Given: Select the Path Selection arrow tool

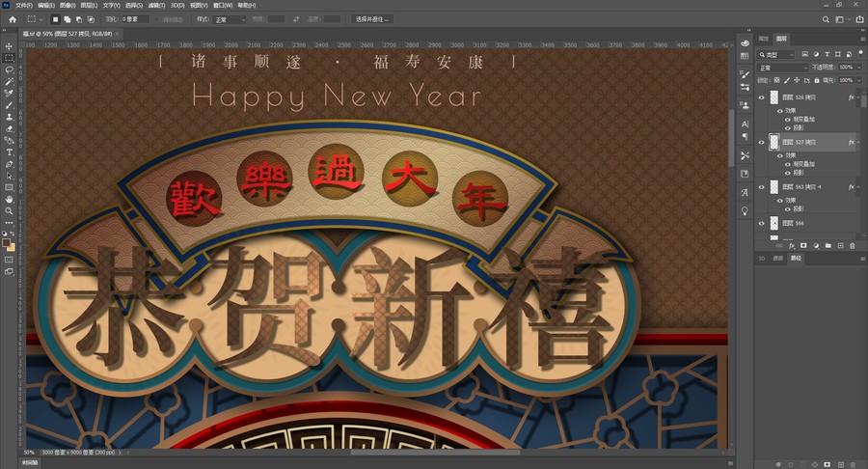Looking at the screenshot, I should pos(9,176).
